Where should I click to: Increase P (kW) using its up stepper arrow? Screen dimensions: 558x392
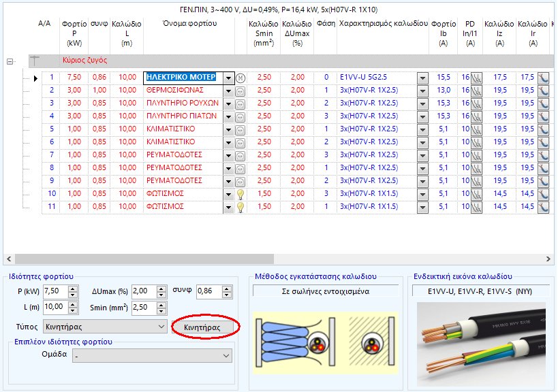click(71, 288)
